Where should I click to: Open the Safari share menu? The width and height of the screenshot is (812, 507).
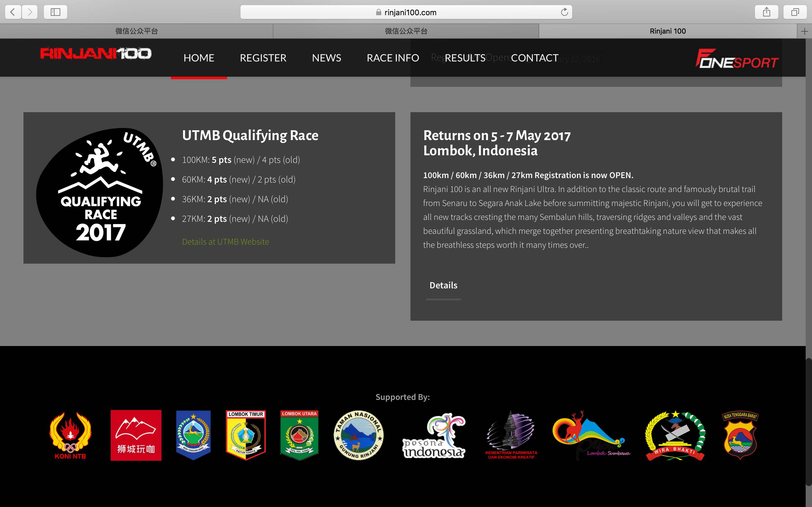pyautogui.click(x=766, y=12)
